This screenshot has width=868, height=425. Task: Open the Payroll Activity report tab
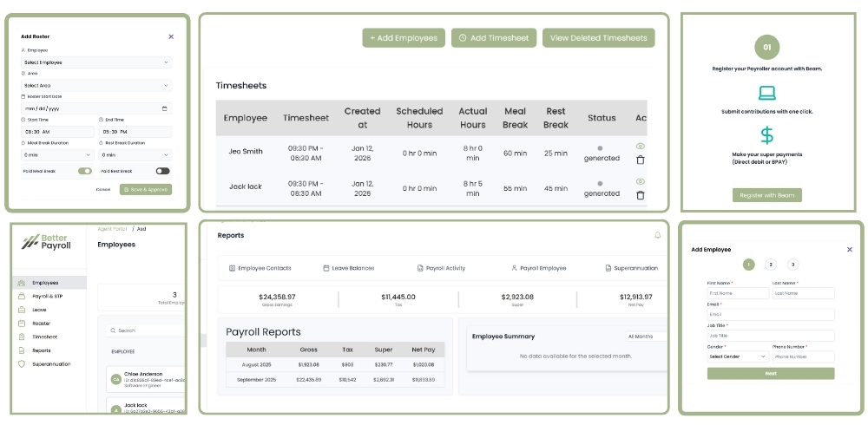[441, 268]
